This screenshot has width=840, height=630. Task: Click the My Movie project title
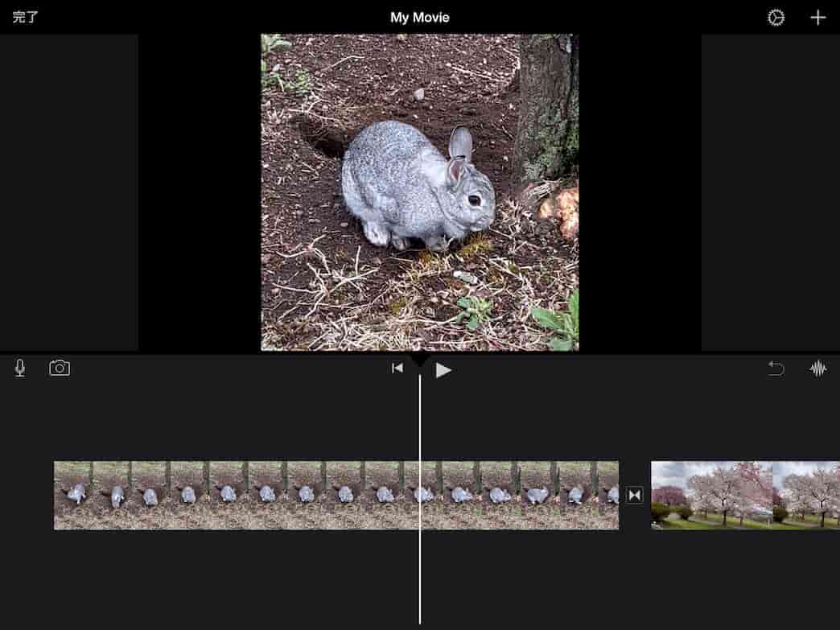(x=419, y=18)
